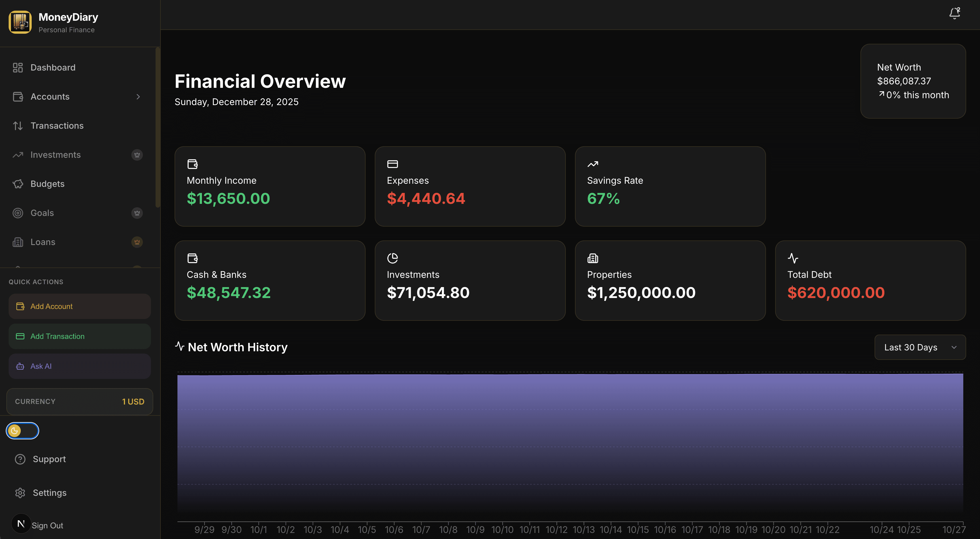Open the Settings link
980x539 pixels.
[x=50, y=493]
